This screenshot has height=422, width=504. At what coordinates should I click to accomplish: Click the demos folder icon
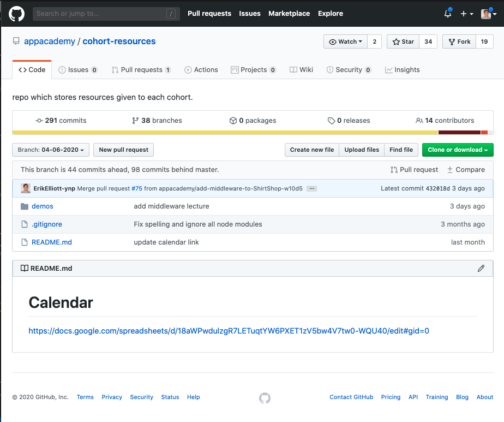(25, 206)
